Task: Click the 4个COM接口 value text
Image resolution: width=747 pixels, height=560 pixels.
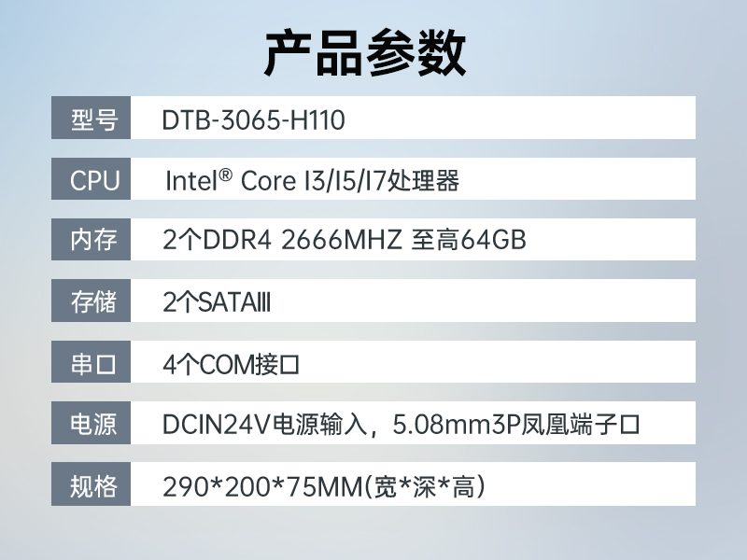Action: [230, 364]
